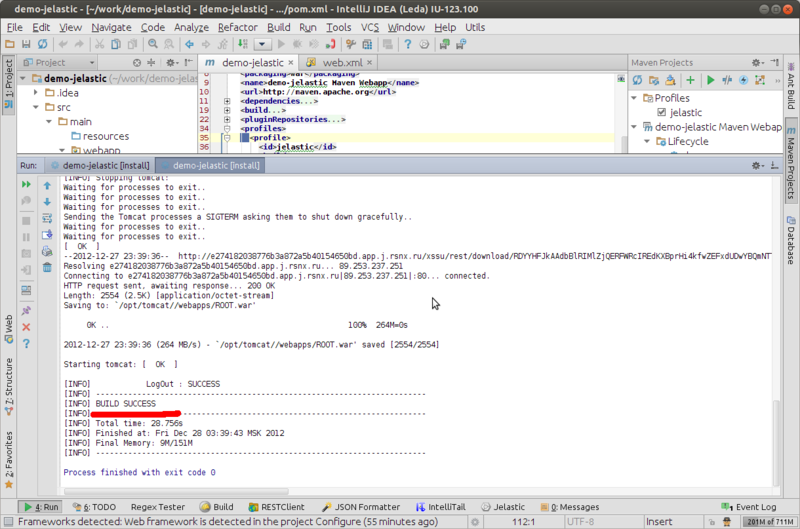Open the Jelastic tool window

[x=503, y=507]
